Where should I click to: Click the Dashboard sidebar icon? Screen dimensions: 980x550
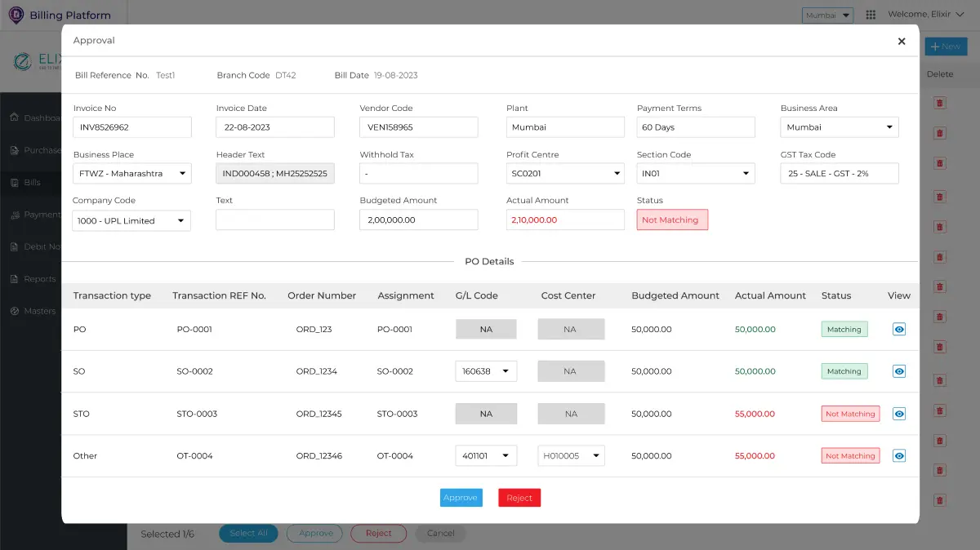(15, 118)
